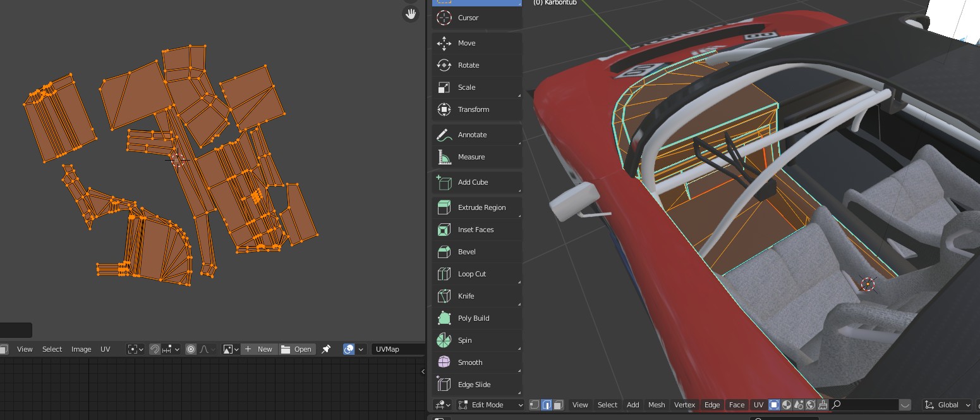Screen dimensions: 980x420
Task: Select the Scale tool
Action: 477,87
